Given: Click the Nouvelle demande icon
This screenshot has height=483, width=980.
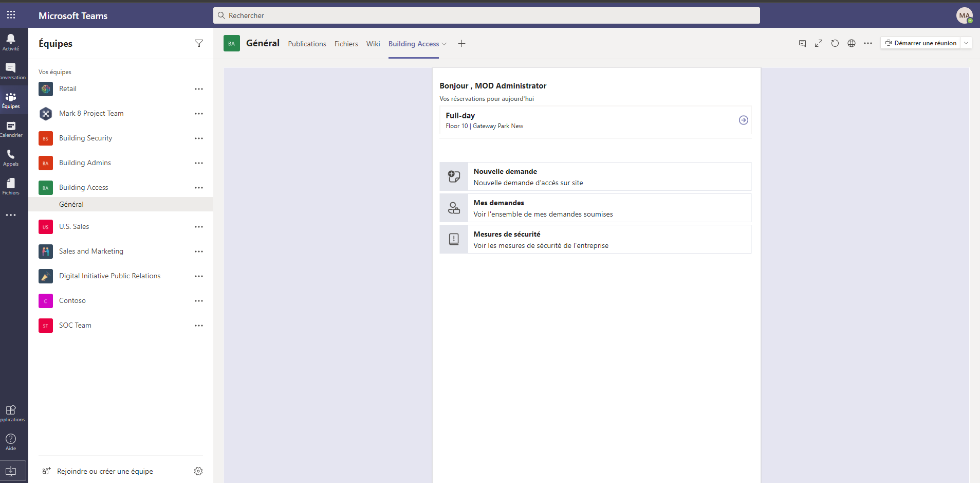Looking at the screenshot, I should coord(454,176).
